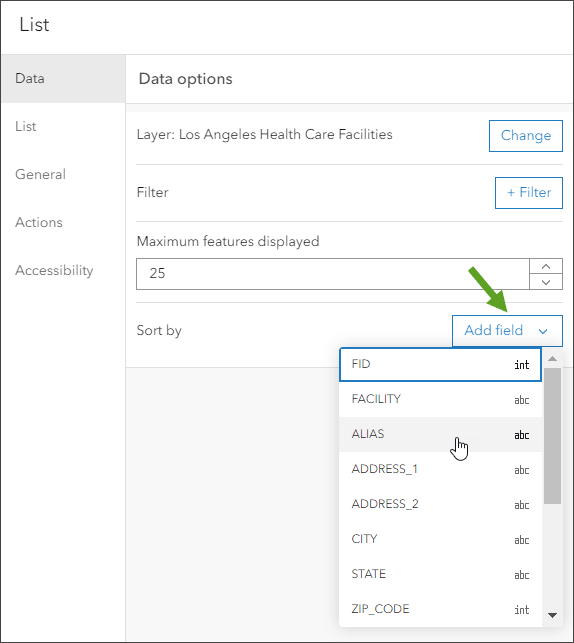Decrease maximum features with down stepper
This screenshot has width=574, height=643.
tap(546, 282)
